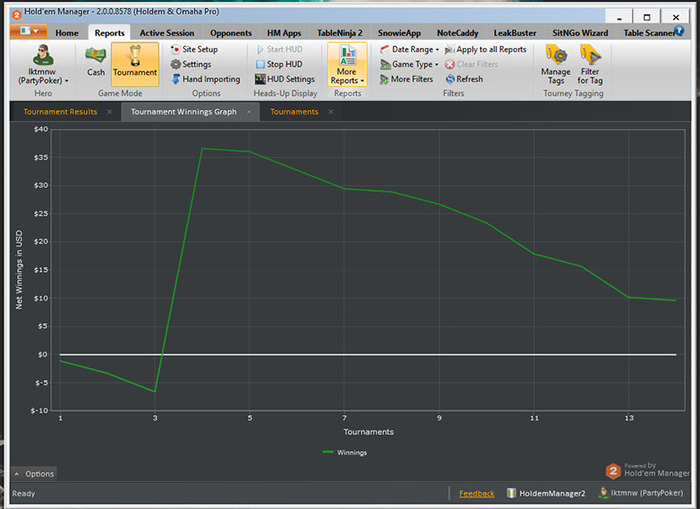The width and height of the screenshot is (700, 509).
Task: Open Manage Tags
Action: [x=556, y=65]
